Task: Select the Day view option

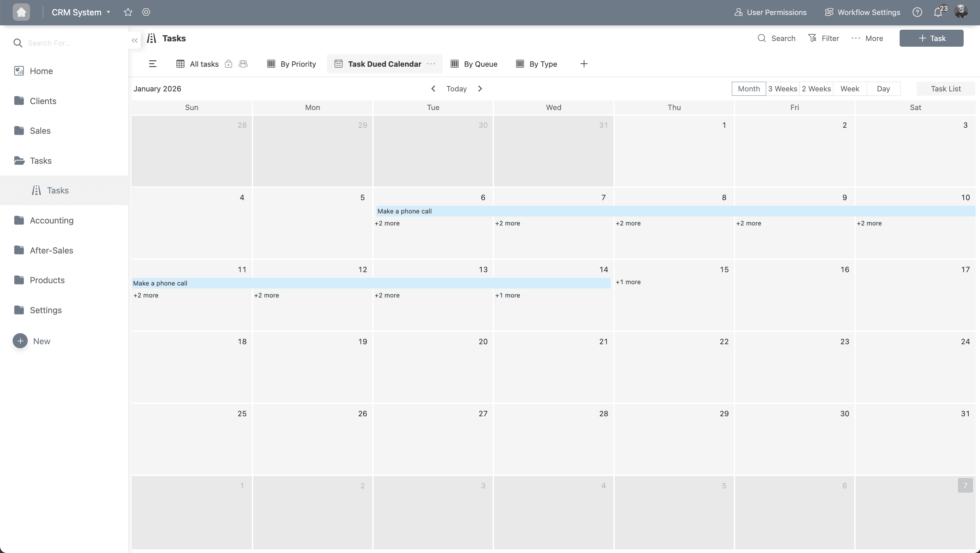Action: coord(883,89)
